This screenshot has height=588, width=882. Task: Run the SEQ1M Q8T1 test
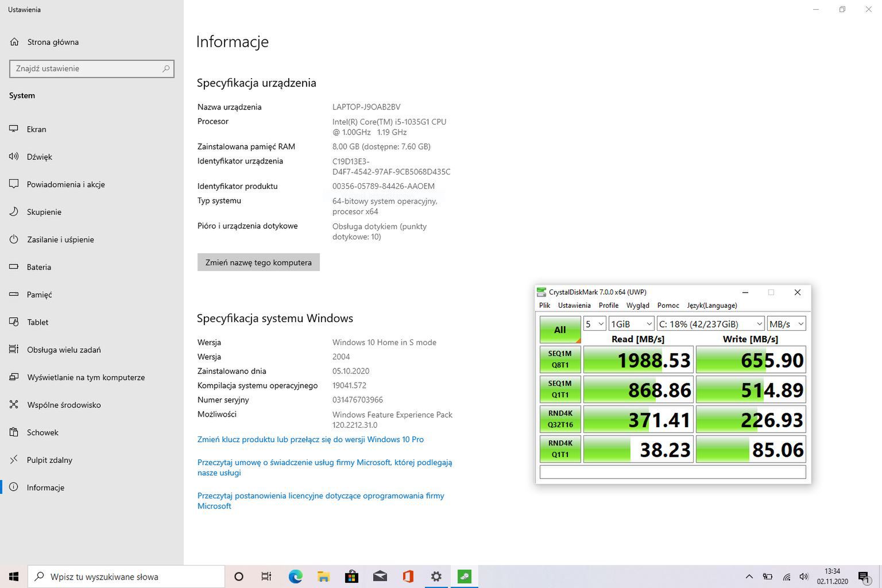click(560, 359)
